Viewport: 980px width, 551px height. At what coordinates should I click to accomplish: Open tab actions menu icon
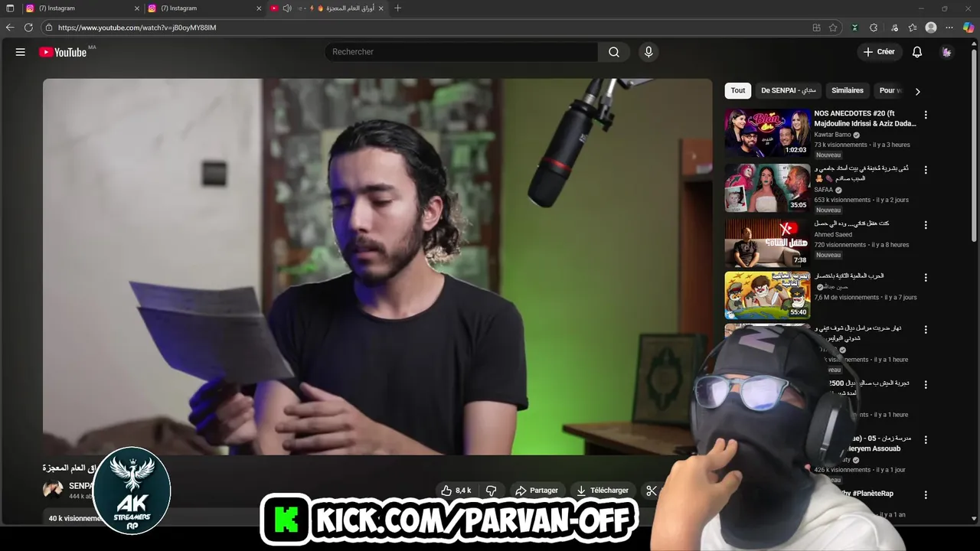[x=10, y=8]
